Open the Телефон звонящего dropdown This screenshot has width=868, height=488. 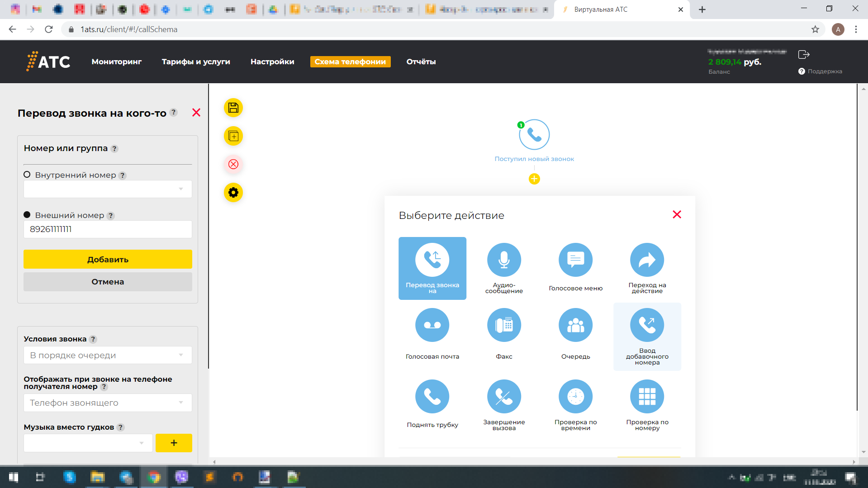(x=108, y=403)
